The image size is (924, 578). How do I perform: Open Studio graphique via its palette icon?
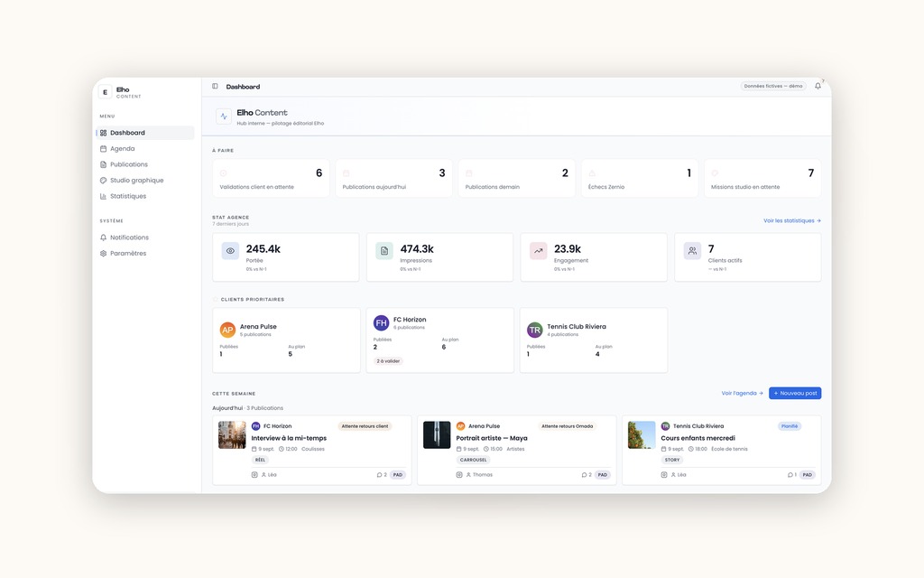click(x=103, y=181)
